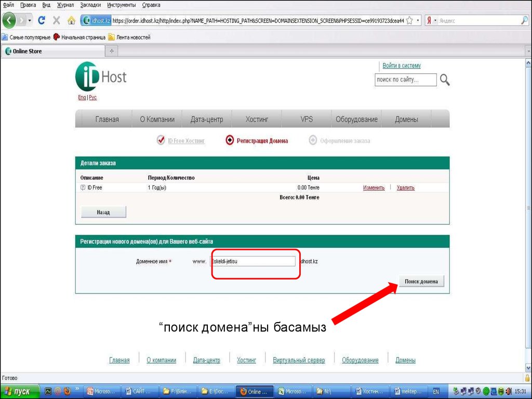This screenshot has width=532, height=399.
Task: Click the Назад button
Action: coord(103,212)
